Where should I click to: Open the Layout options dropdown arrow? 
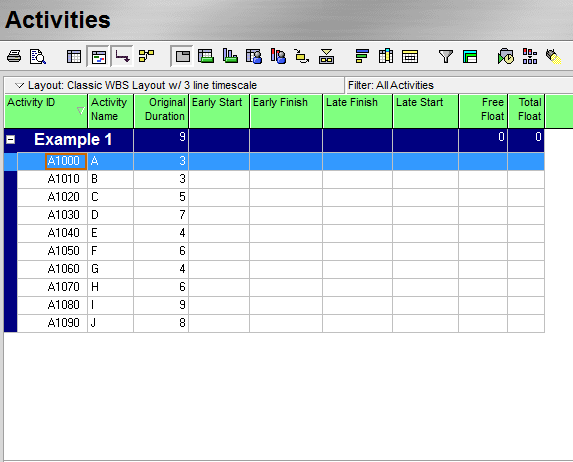click(19, 86)
